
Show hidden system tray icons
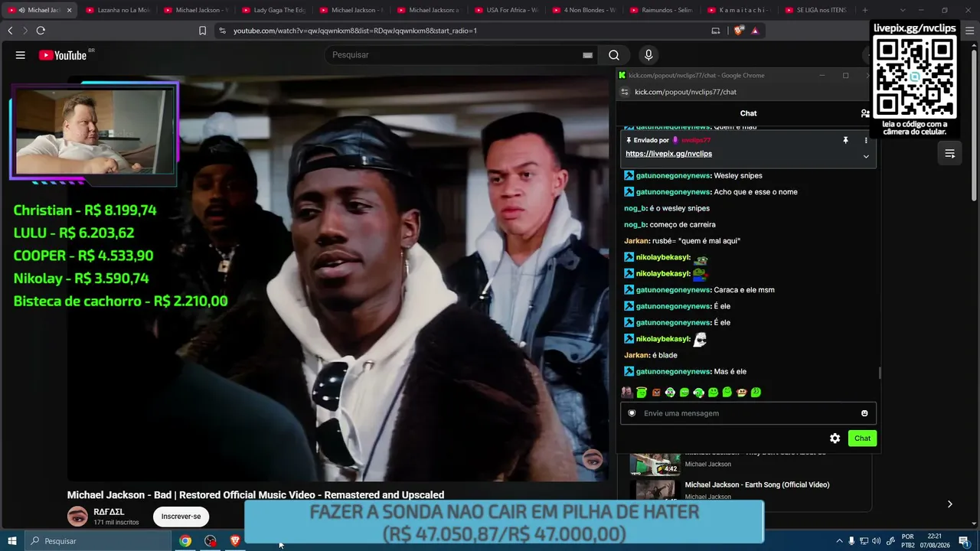(839, 541)
